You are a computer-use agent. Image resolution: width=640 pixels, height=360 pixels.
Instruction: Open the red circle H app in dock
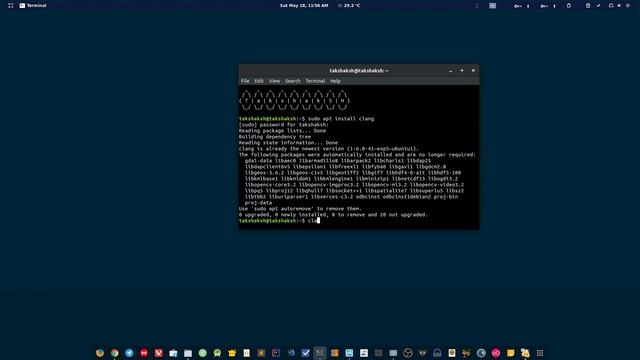144,353
